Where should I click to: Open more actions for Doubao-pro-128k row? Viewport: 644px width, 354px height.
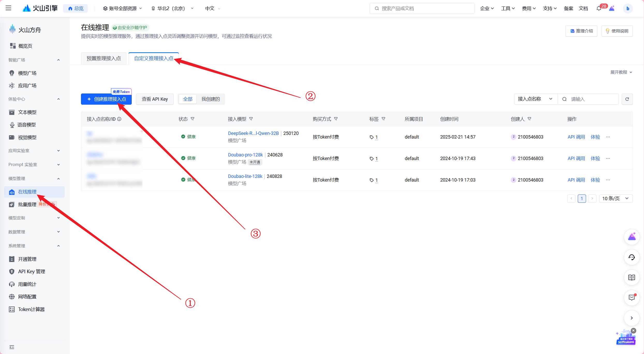608,158
